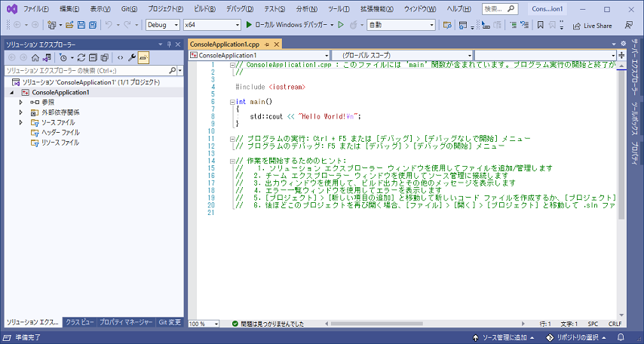Viewport: 644px width, 344px height.
Task: Open the 拡張機能(X) menu
Action: coord(376,9)
